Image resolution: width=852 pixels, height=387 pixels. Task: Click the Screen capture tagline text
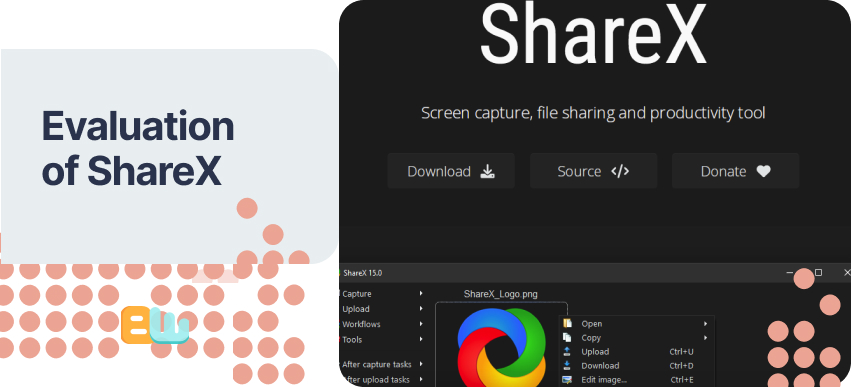pyautogui.click(x=593, y=113)
